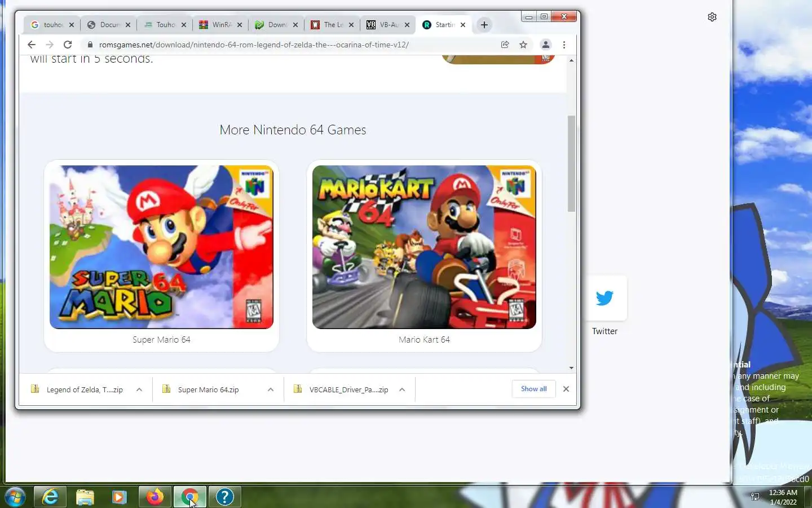The height and width of the screenshot is (508, 812).
Task: Click the Mario Kart 64 title link
Action: (x=424, y=340)
